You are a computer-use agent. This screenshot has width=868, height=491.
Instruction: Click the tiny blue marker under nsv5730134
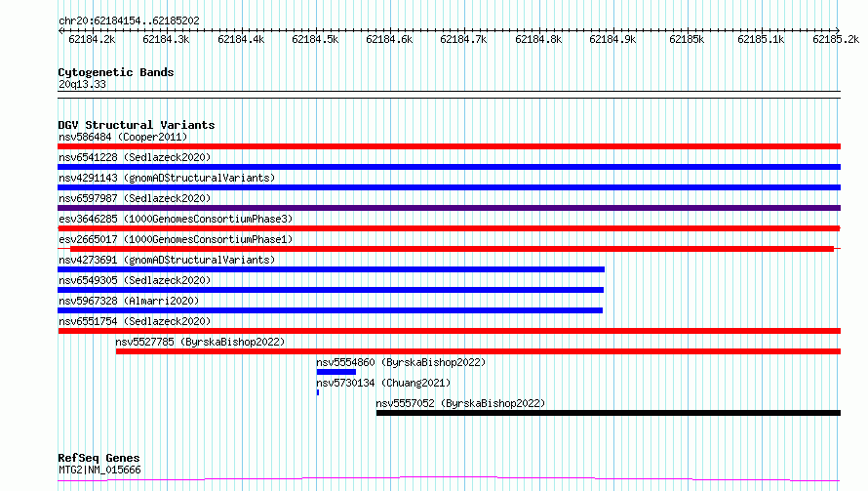click(318, 392)
